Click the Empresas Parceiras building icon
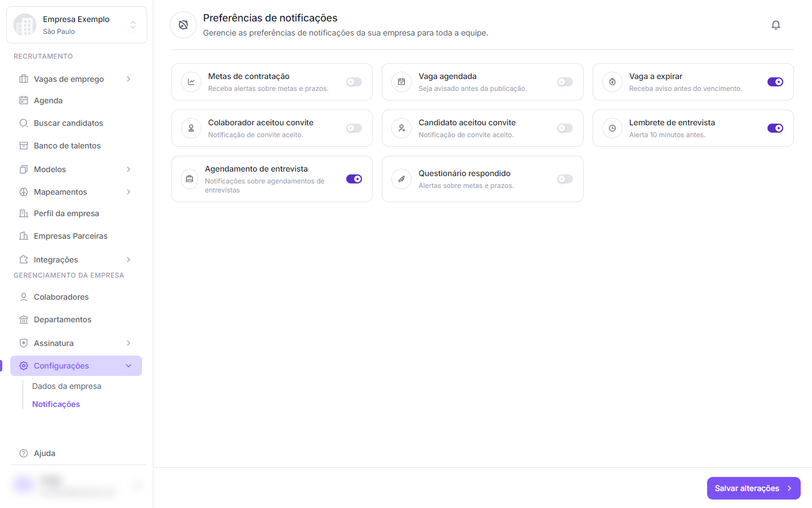The image size is (812, 508). (24, 236)
